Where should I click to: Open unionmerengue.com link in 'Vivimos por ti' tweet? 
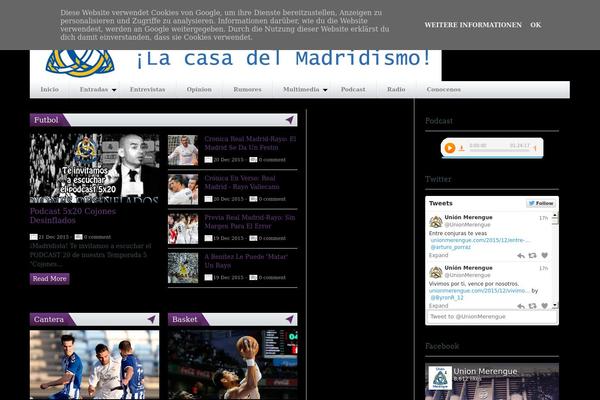pyautogui.click(x=479, y=291)
